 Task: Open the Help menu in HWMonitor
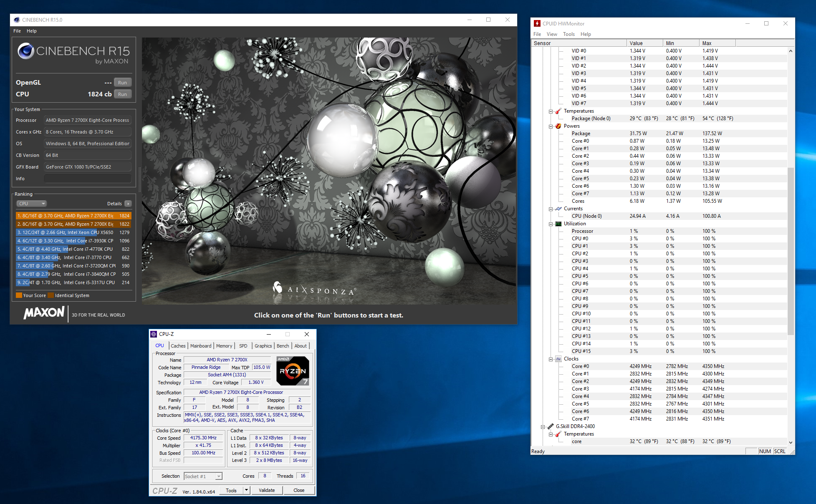pyautogui.click(x=586, y=34)
